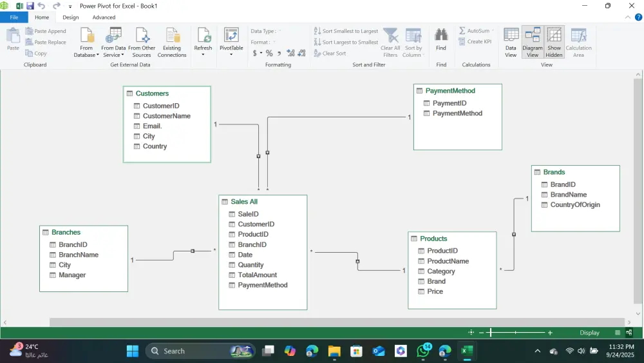Click the zoom out minus button
The width and height of the screenshot is (644, 363).
[481, 333]
